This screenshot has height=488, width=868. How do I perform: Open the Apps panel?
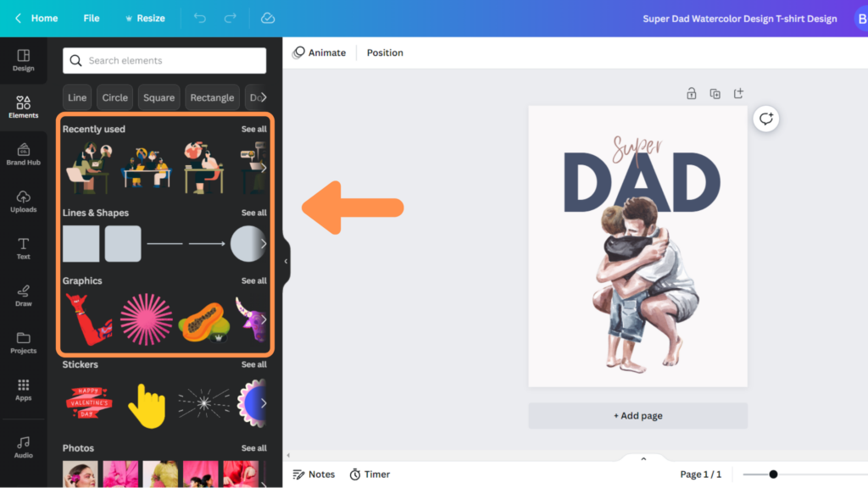(23, 390)
